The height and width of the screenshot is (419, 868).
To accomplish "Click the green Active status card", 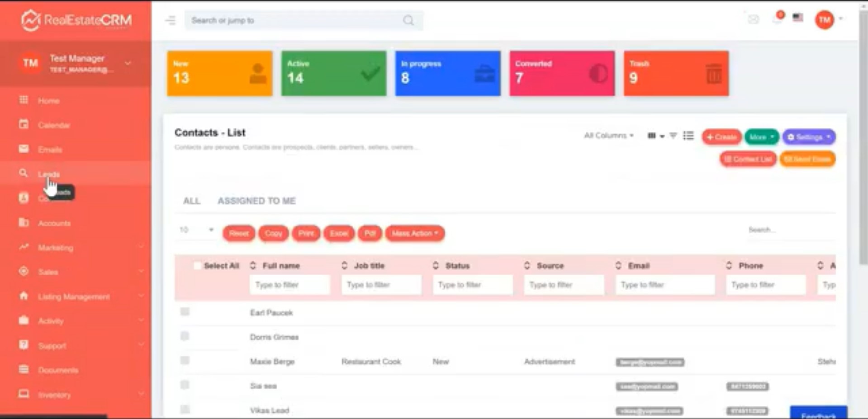I will click(x=334, y=73).
